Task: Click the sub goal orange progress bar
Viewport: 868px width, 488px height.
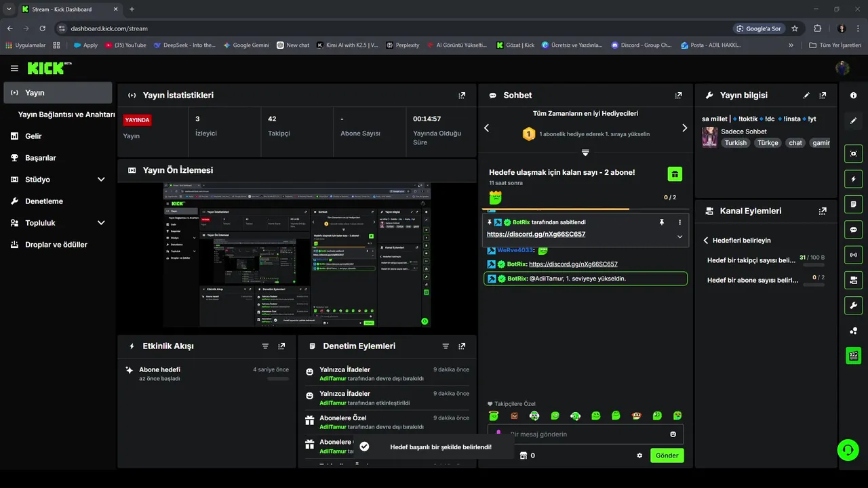Action: click(x=585, y=209)
